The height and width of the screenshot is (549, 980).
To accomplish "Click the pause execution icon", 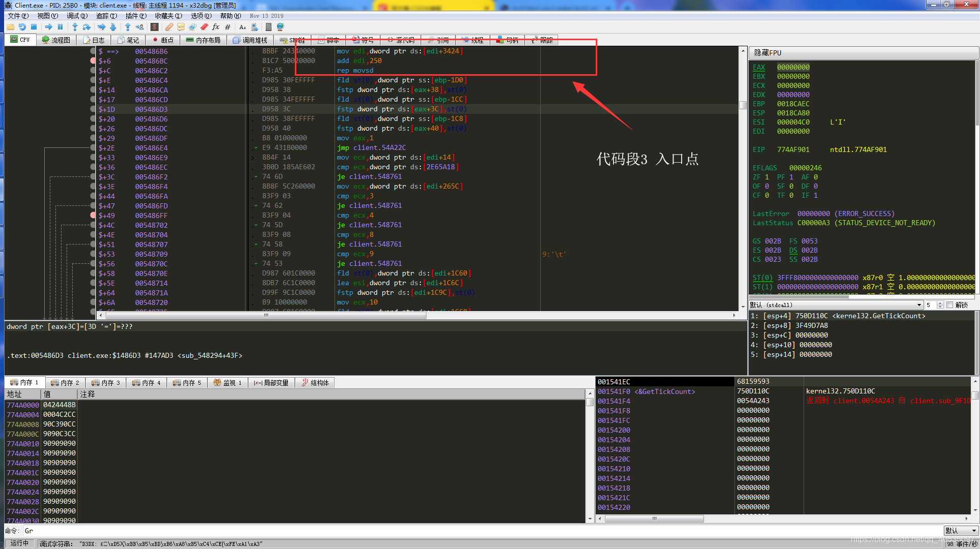I will [60, 27].
